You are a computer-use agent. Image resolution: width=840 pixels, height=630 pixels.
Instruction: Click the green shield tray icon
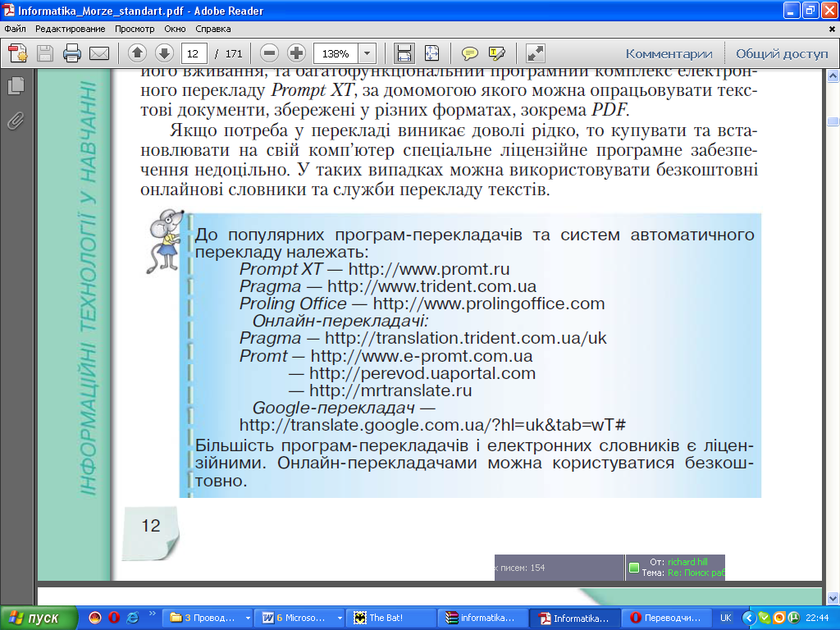click(x=765, y=619)
